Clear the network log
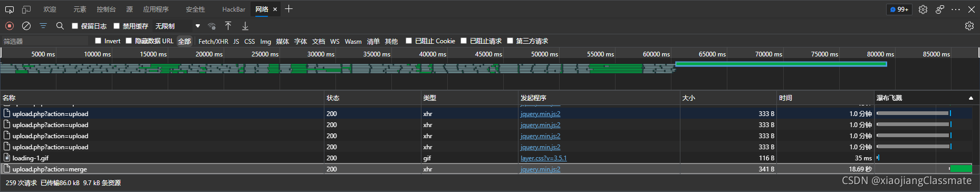Screen dimensions: 980x192 click(26, 26)
